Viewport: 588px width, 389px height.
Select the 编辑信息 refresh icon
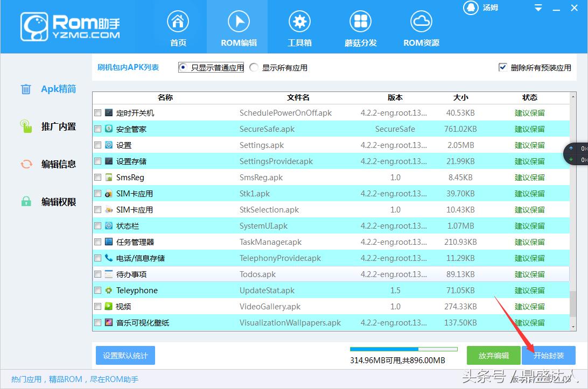(x=25, y=164)
